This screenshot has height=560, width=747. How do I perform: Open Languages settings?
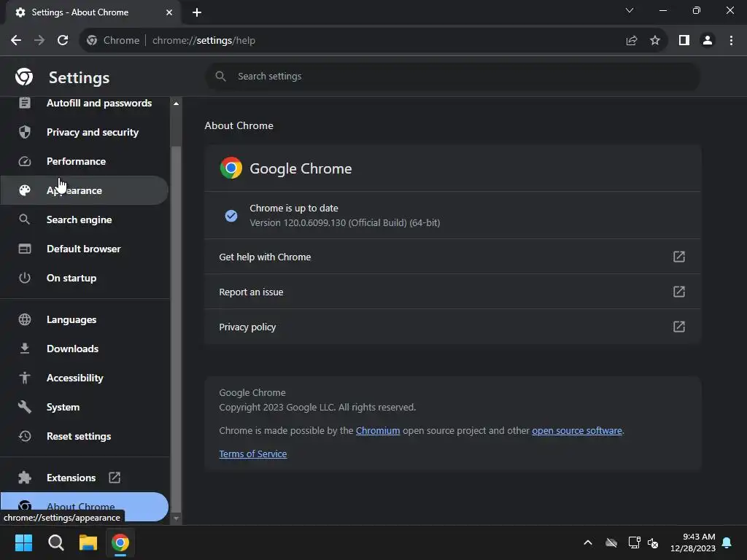(85, 319)
